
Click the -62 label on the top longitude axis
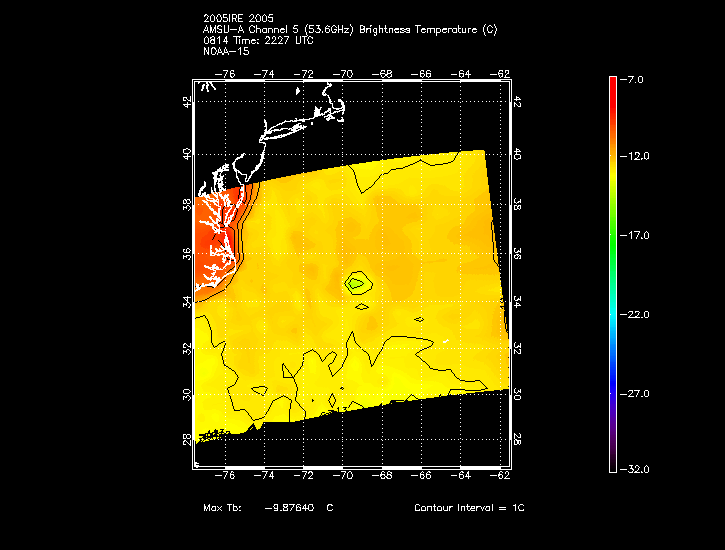coord(499,74)
